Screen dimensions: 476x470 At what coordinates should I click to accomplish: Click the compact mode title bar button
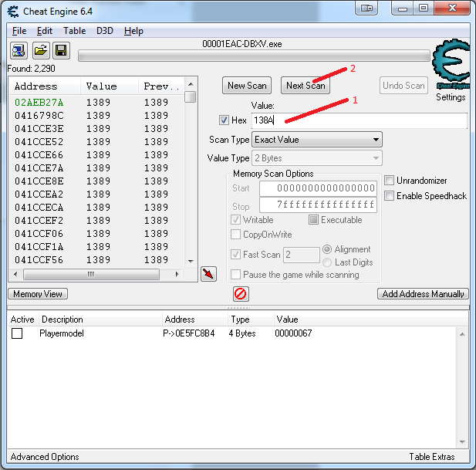[366, 8]
